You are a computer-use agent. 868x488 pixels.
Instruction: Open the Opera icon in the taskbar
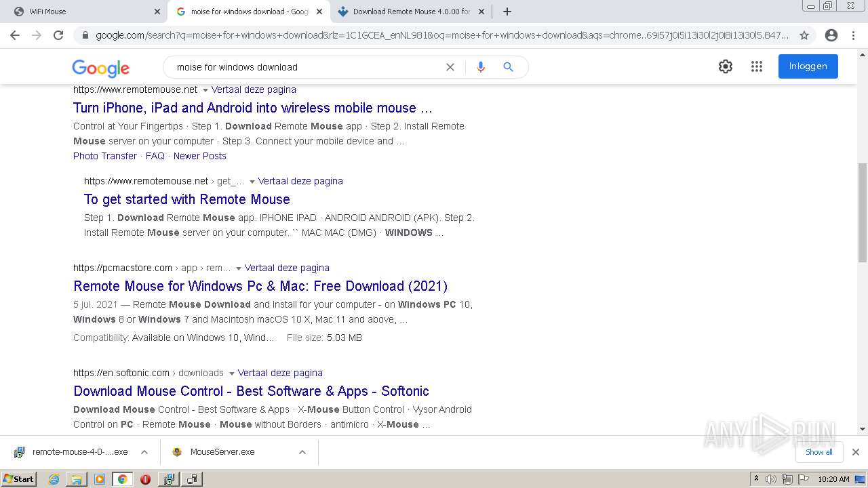pos(145,479)
